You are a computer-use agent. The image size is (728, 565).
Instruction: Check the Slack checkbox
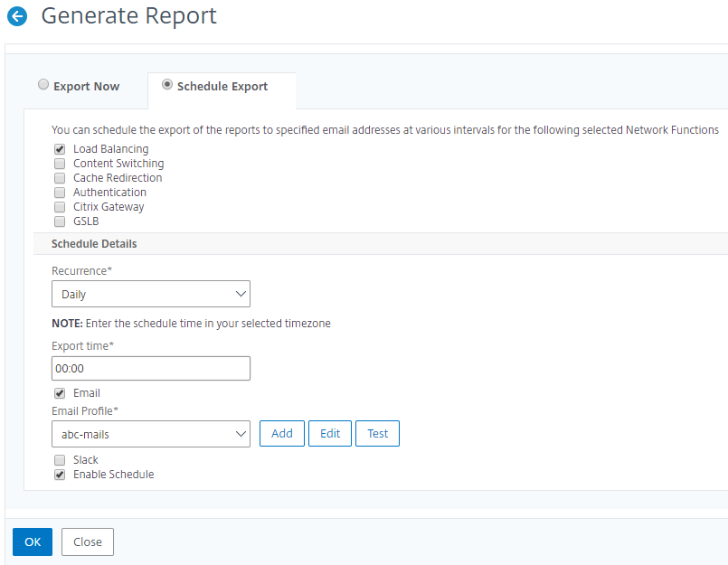click(60, 460)
